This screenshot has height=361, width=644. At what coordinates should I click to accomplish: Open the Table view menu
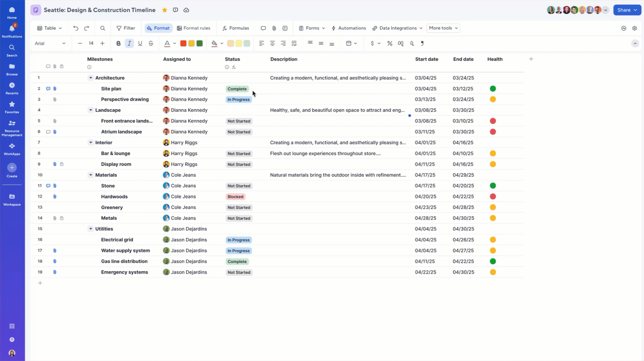(x=49, y=28)
